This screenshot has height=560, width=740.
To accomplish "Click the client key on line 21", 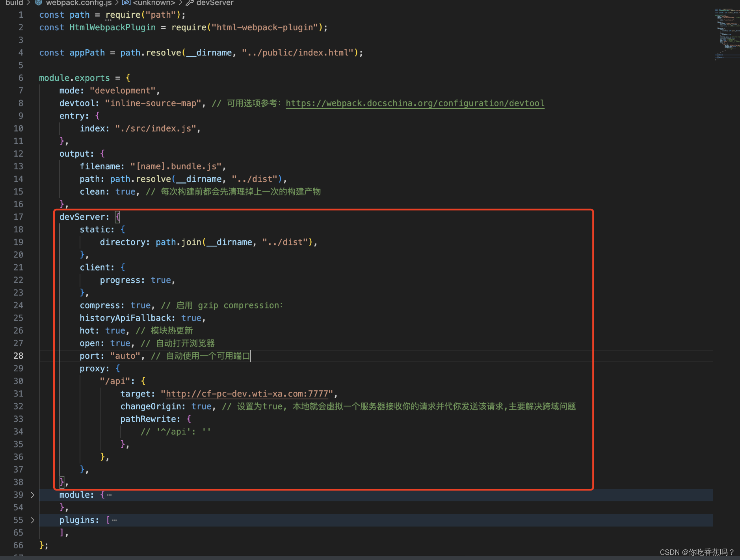I will (95, 267).
